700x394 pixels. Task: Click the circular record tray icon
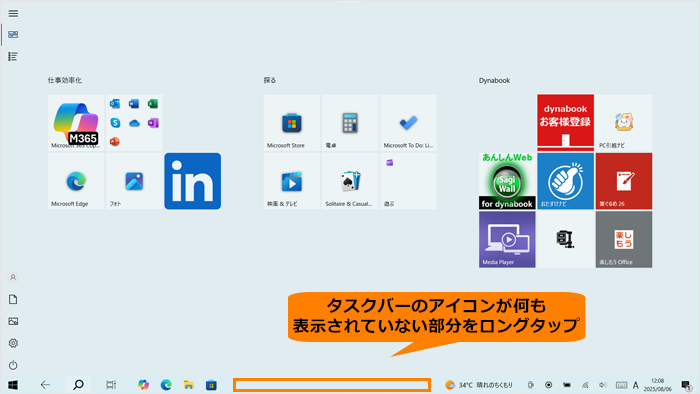click(549, 385)
